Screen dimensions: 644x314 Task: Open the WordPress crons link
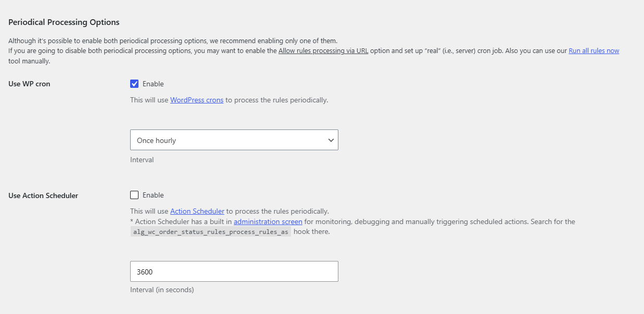tap(197, 100)
